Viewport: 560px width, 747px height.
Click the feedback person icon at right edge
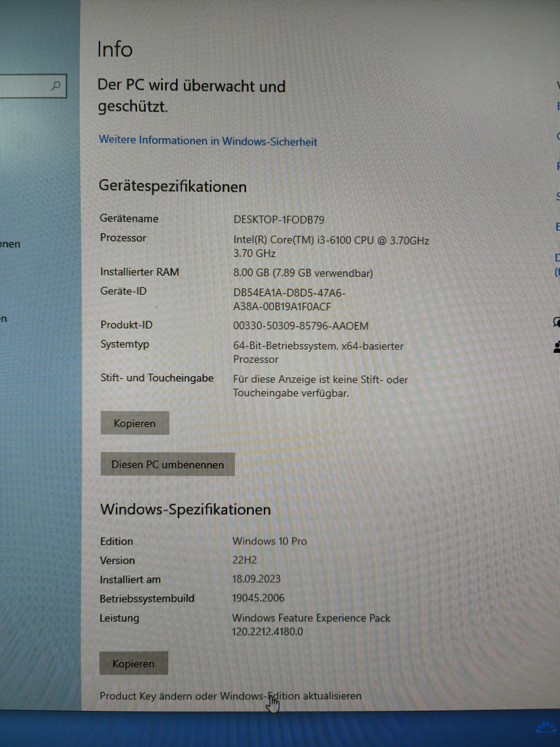coord(557,347)
